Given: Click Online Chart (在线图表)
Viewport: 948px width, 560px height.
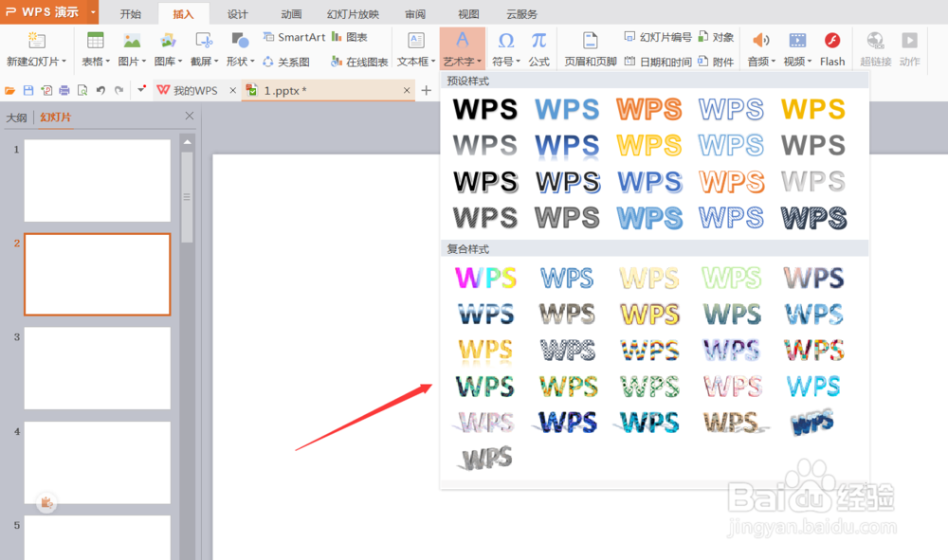Looking at the screenshot, I should (x=359, y=62).
